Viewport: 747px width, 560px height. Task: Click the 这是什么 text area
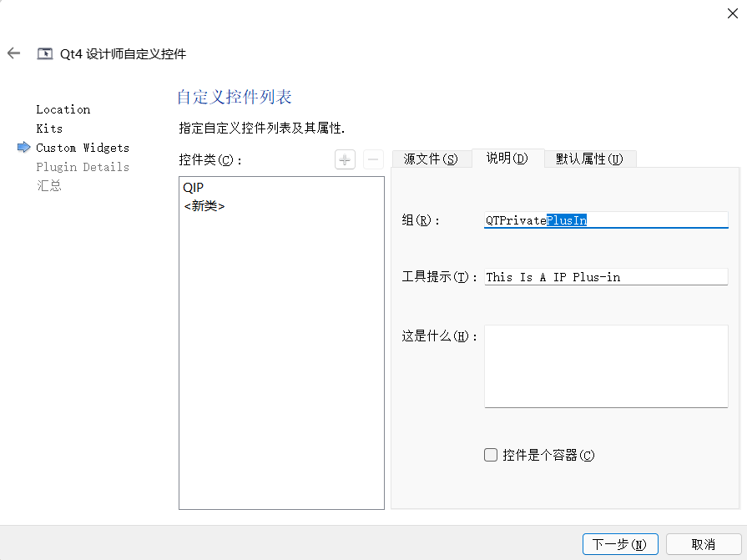[x=606, y=366]
